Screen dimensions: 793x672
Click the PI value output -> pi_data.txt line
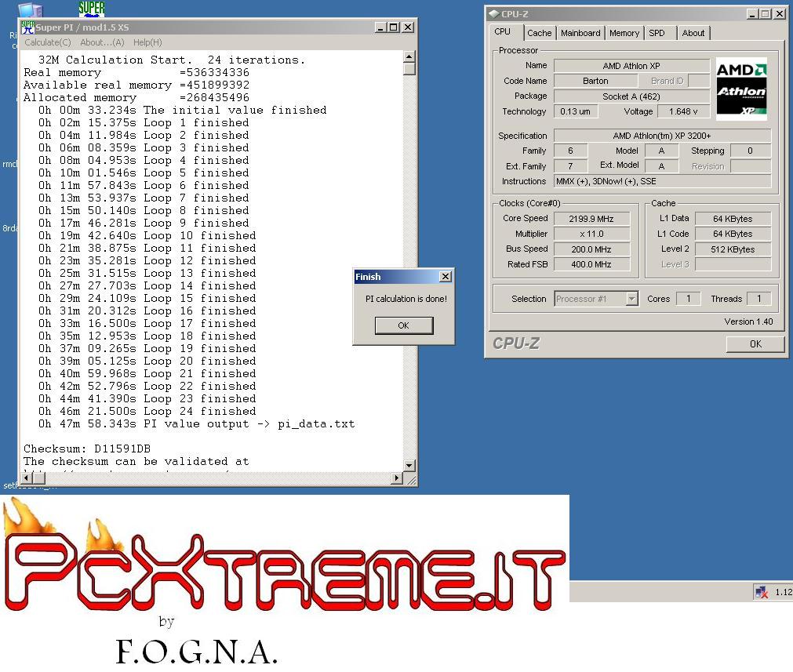196,424
